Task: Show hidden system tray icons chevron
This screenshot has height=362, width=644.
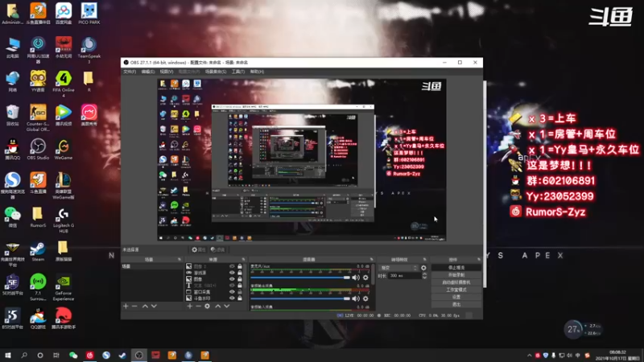Action: pos(529,356)
